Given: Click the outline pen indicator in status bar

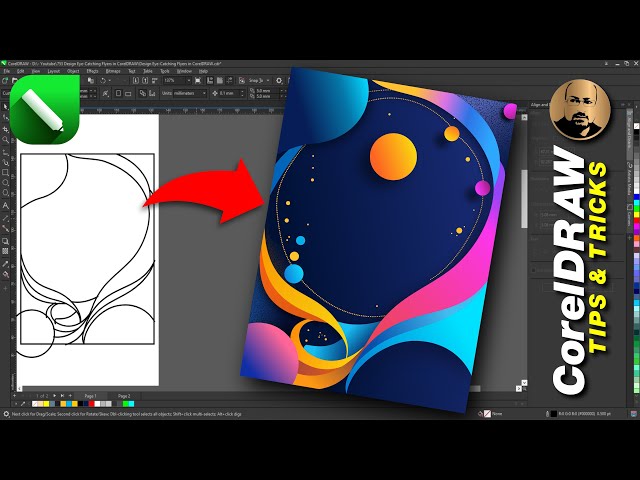Looking at the screenshot, I should coord(547,413).
